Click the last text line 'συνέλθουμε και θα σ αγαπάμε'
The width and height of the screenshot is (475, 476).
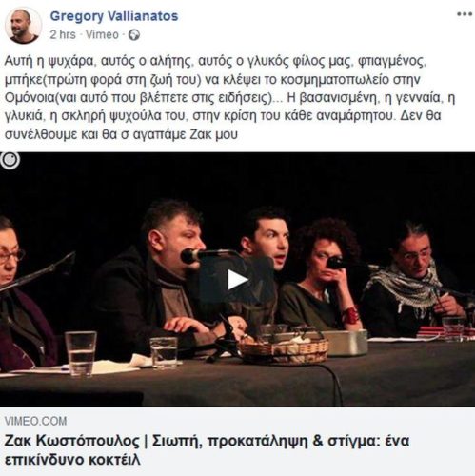pos(121,134)
